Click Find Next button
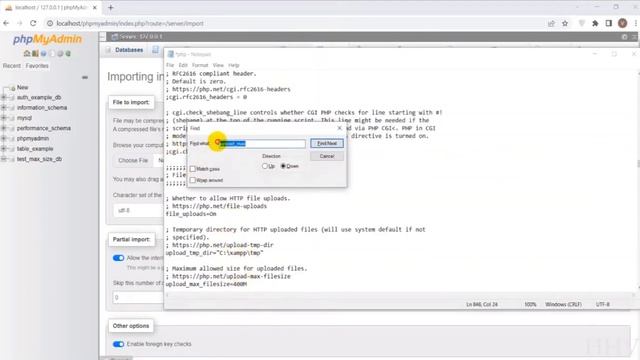Screen dimensions: 640x360 click(x=327, y=143)
